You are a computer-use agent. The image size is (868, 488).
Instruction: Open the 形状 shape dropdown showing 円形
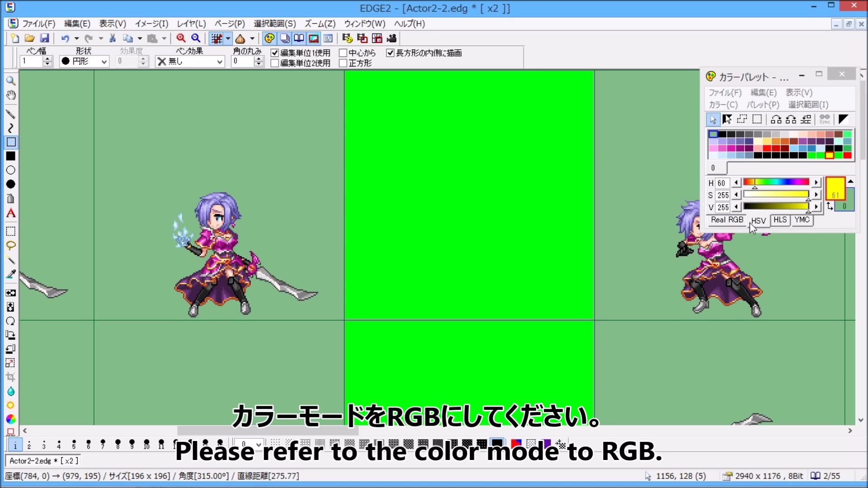tap(104, 61)
